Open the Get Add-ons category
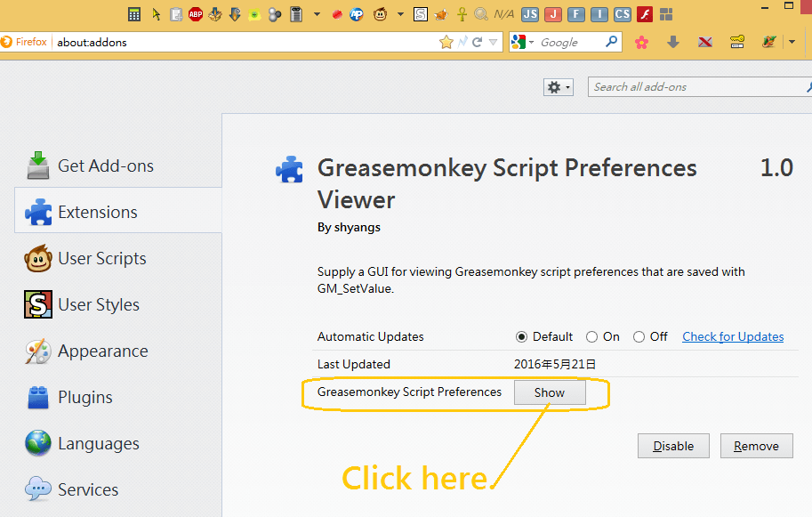The image size is (812, 517). (x=118, y=166)
